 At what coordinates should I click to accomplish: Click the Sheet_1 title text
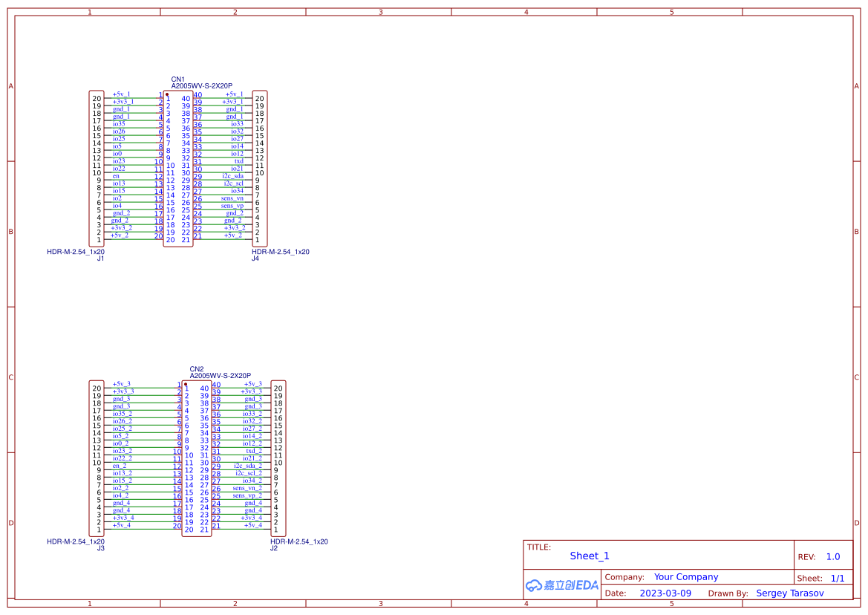tap(589, 556)
